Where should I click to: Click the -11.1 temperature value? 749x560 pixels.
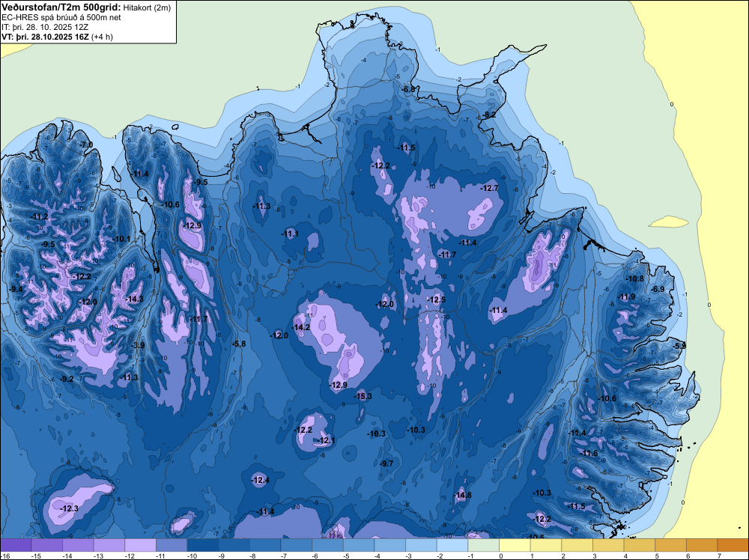(290, 234)
